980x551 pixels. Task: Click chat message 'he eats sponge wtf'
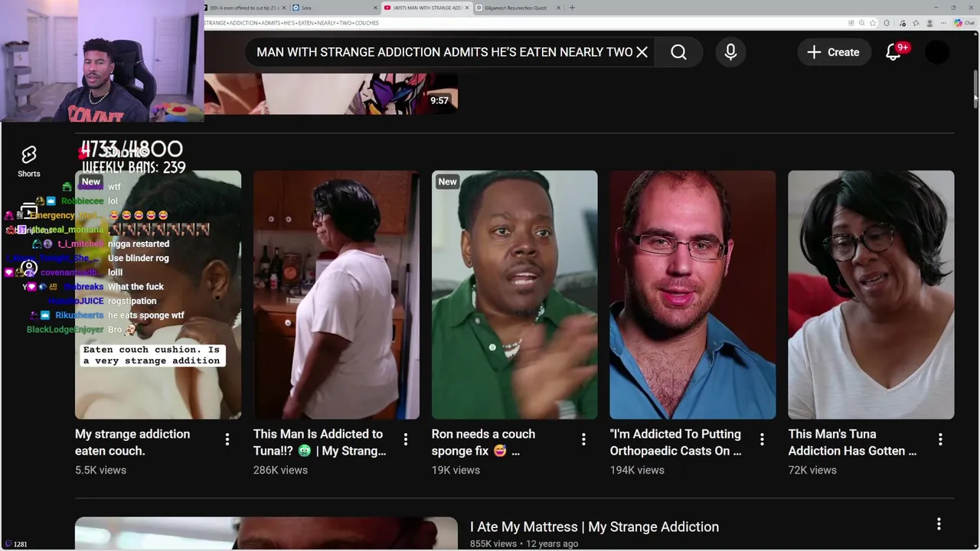(x=146, y=315)
